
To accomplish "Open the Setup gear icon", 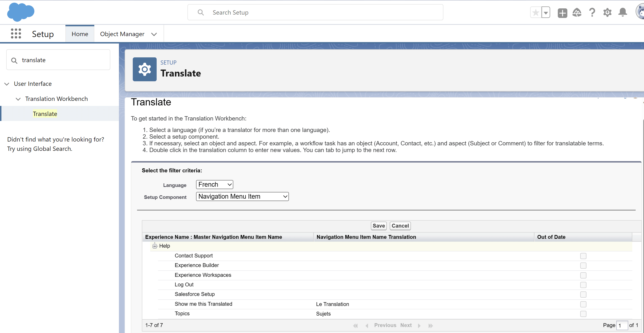I will [607, 12].
